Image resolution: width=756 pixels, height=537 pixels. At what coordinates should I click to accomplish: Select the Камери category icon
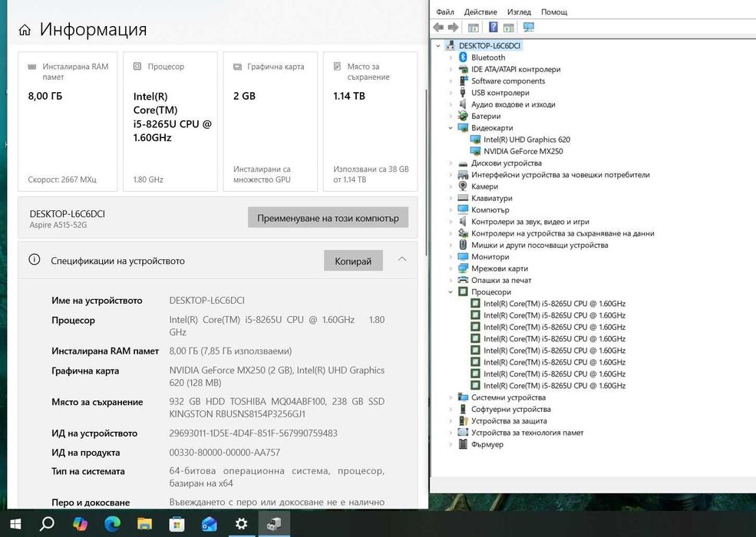coord(463,186)
